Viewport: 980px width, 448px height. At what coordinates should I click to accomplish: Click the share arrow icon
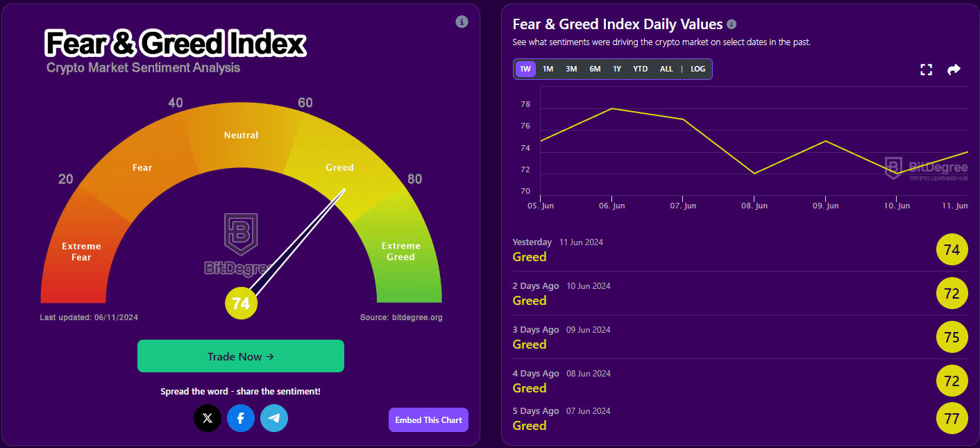954,69
